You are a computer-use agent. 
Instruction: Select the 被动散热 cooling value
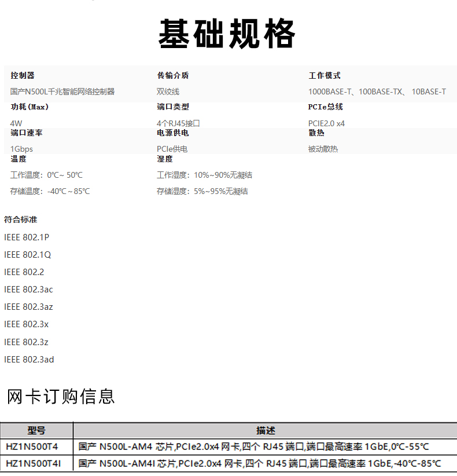323,149
